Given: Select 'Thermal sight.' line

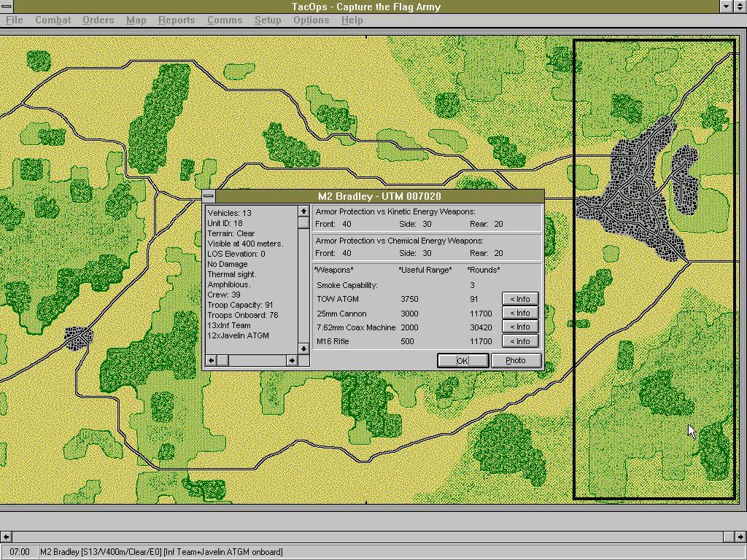Looking at the screenshot, I should tap(231, 274).
